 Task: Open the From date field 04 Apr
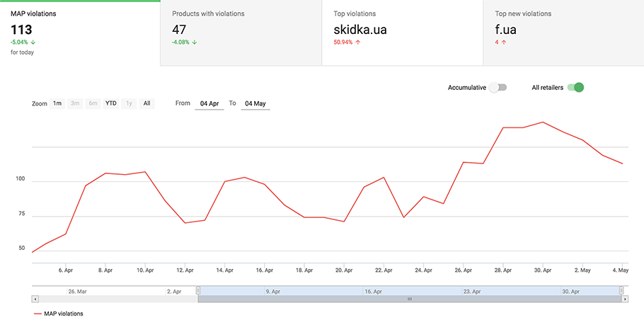[x=209, y=104]
